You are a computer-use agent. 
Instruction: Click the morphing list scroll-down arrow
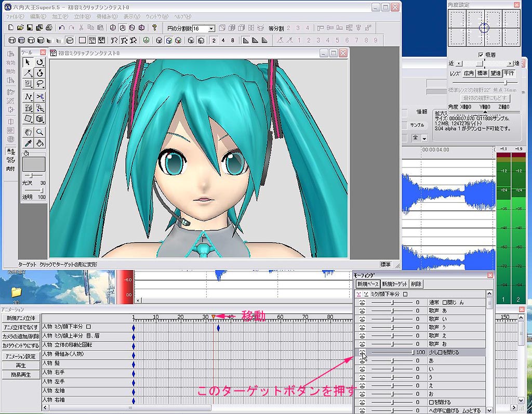tap(489, 410)
